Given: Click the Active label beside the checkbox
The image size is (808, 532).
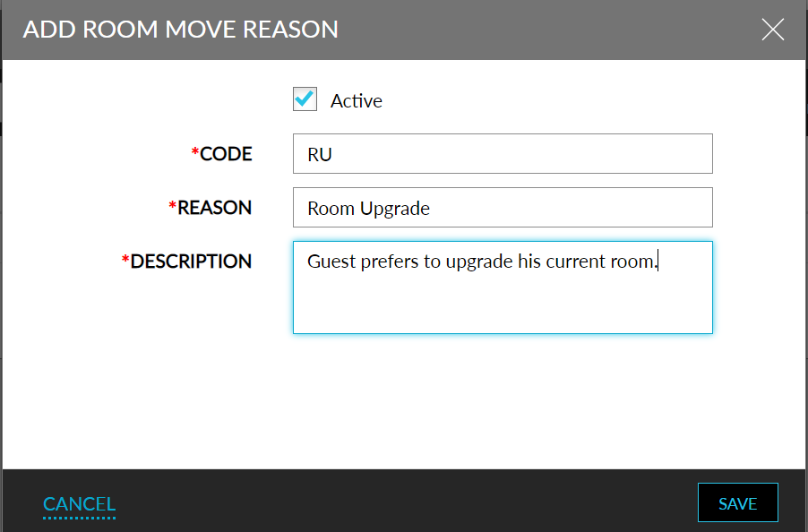Looking at the screenshot, I should click(x=357, y=100).
